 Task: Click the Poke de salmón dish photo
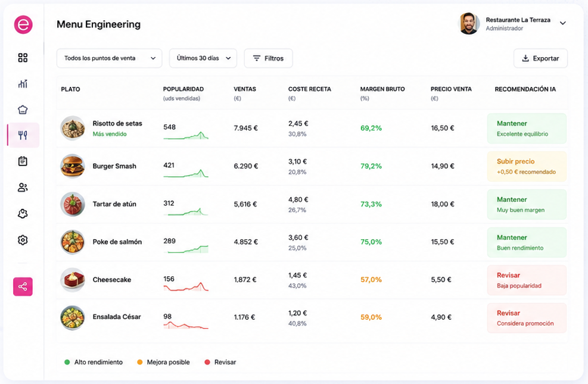73,242
